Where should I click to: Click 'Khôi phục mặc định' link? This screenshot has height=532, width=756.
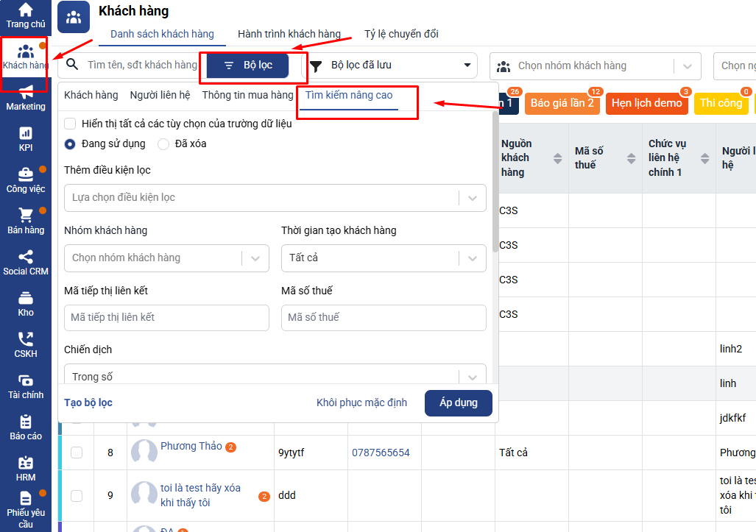(361, 402)
